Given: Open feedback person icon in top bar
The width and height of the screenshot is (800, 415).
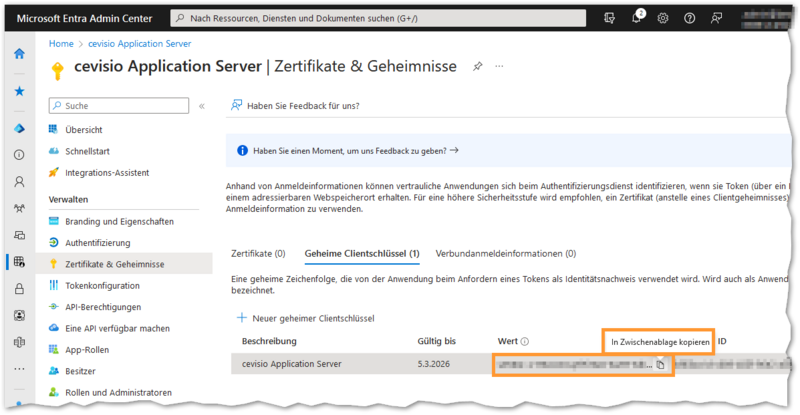Looking at the screenshot, I should (x=716, y=18).
